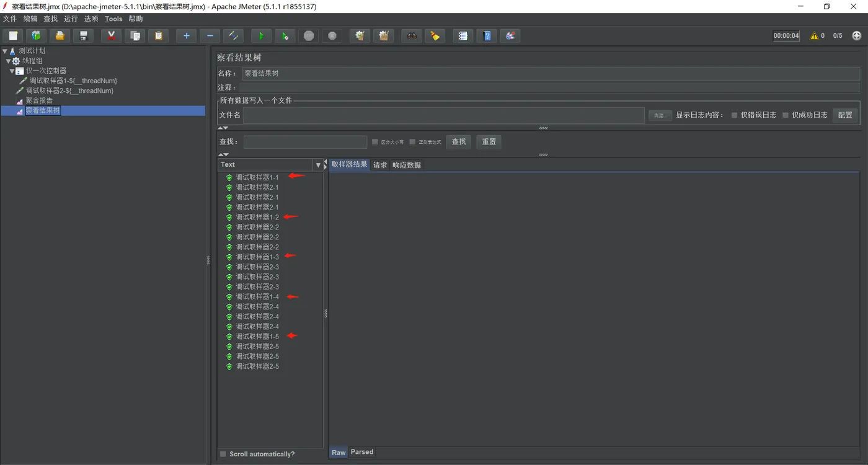The image size is (868, 465).
Task: Click the yellow warning triangle log icon
Action: pos(814,36)
